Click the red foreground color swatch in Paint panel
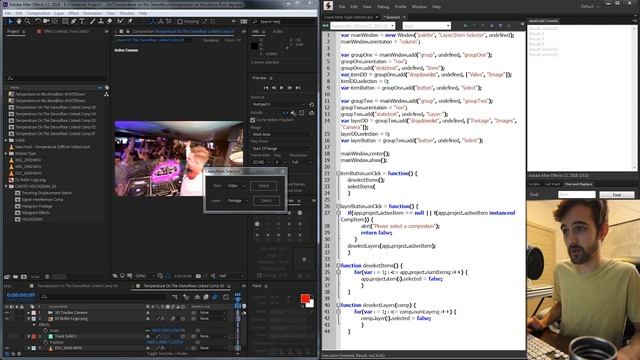 tap(304, 298)
